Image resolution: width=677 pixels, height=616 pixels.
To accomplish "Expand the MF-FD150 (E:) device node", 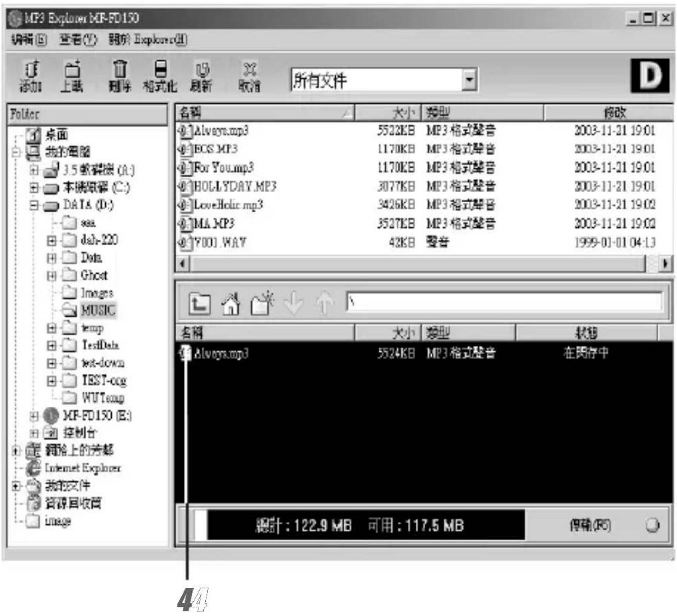I will click(x=34, y=416).
